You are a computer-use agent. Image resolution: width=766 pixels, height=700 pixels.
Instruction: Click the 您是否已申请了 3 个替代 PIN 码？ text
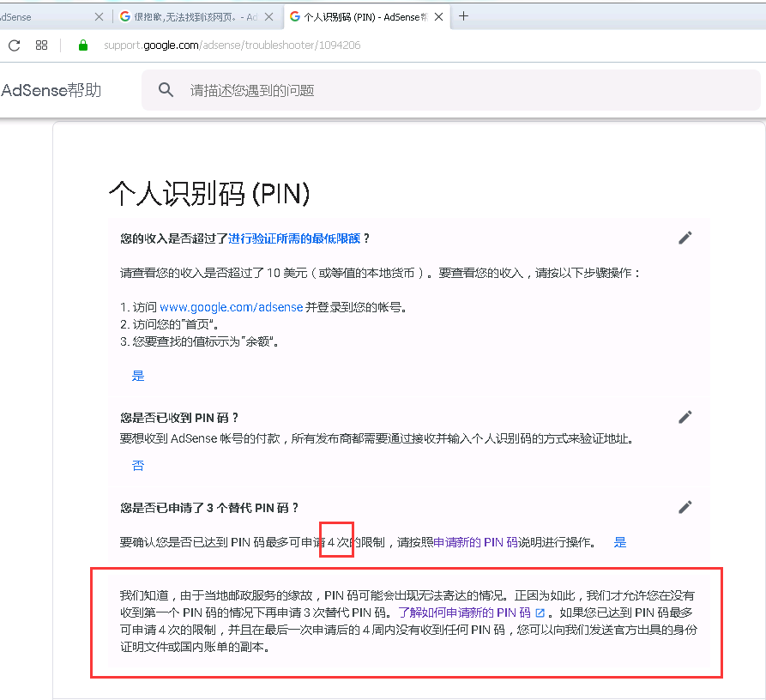coord(209,508)
